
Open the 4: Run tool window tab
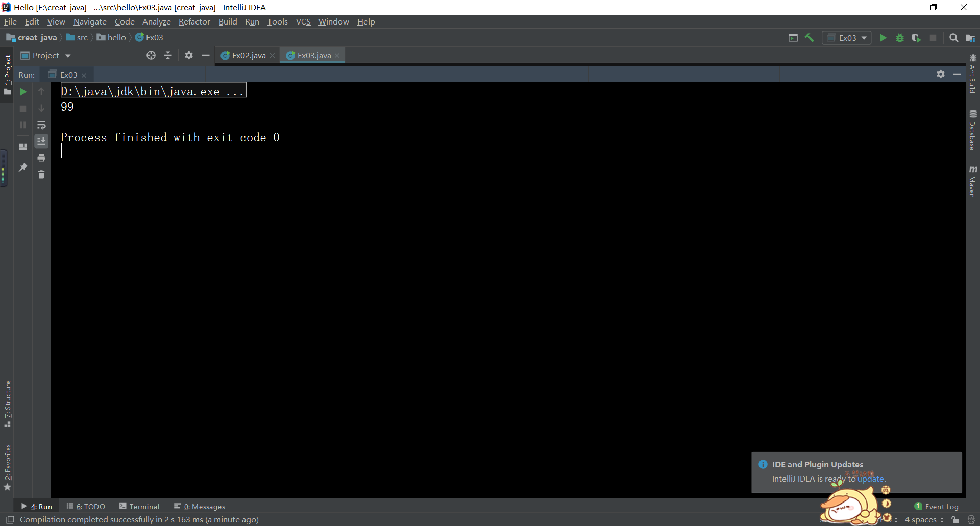[x=36, y=507]
